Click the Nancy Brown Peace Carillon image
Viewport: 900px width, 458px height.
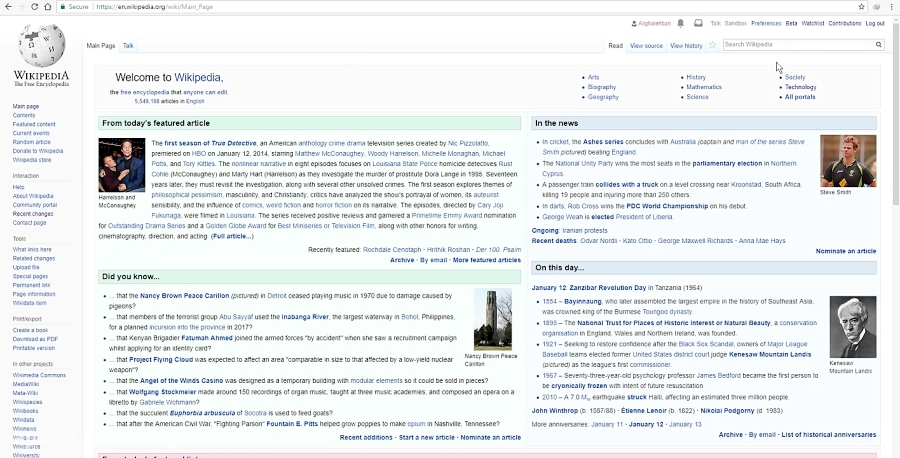click(492, 319)
